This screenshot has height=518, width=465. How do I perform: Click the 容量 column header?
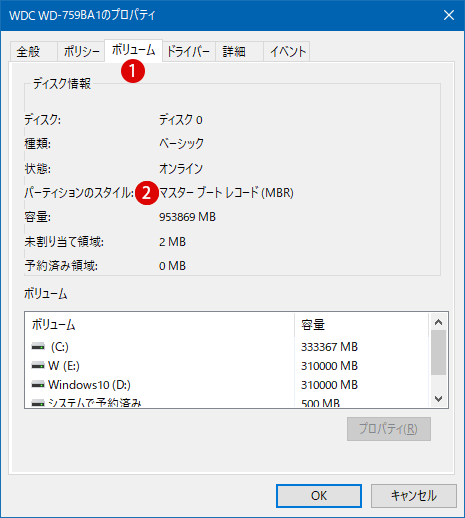coord(361,324)
